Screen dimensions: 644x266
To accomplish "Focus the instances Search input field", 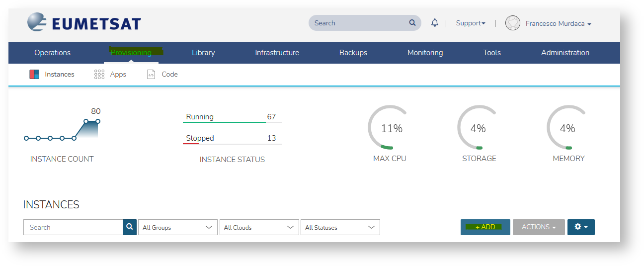I will [x=73, y=227].
